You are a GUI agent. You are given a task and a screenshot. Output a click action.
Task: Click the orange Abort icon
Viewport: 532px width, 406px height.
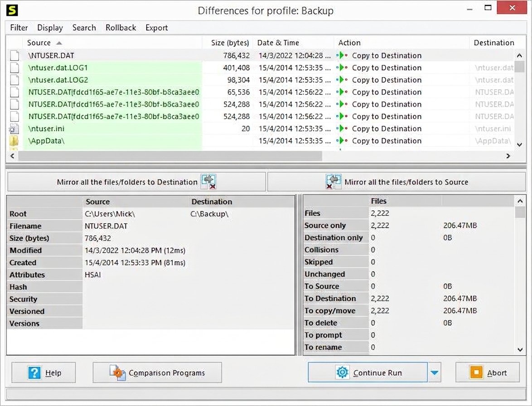pyautogui.click(x=476, y=372)
